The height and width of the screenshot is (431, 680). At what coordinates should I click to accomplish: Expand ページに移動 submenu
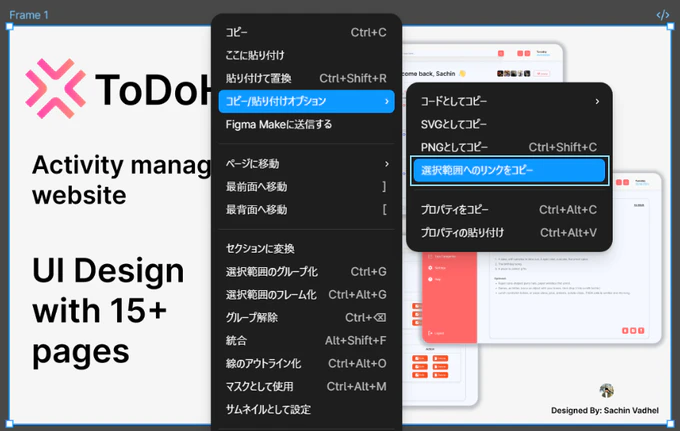[306, 164]
